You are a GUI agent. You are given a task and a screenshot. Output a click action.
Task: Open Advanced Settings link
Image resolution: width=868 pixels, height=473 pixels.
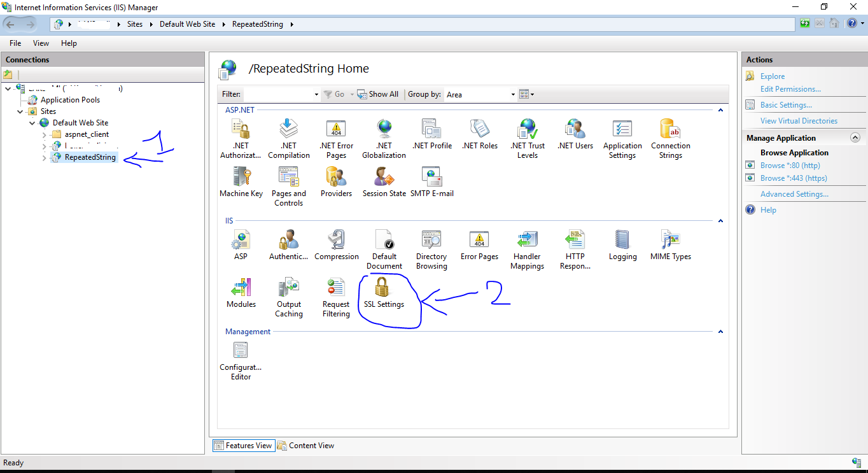(794, 194)
